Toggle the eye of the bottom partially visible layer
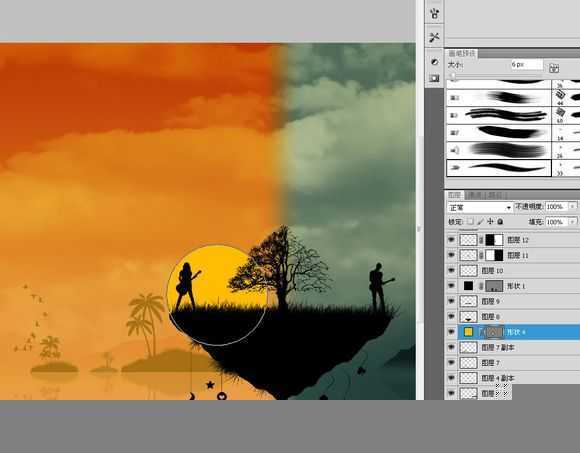The height and width of the screenshot is (453, 580). tap(451, 393)
